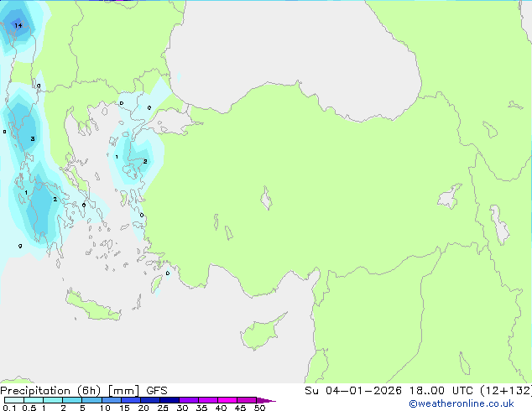Viewport: 532px width, 411px height.
Task: Pick the 20–25 mm legend swatch
Action: [149, 400]
